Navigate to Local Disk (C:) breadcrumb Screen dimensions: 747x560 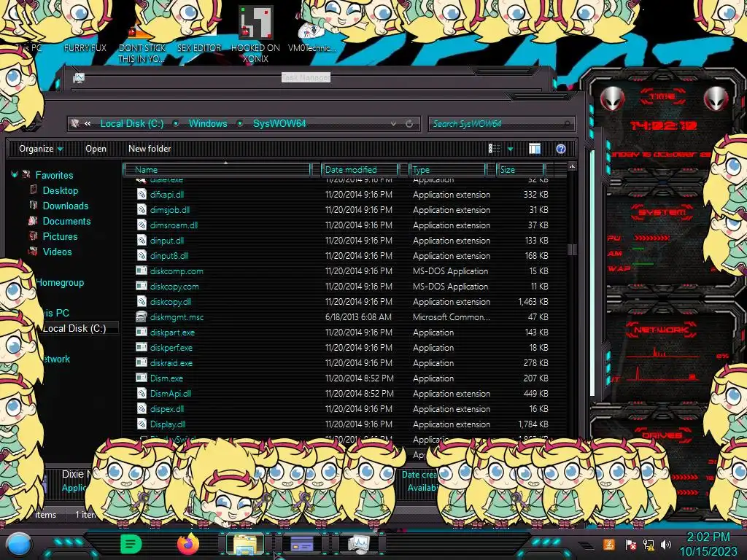tap(132, 124)
